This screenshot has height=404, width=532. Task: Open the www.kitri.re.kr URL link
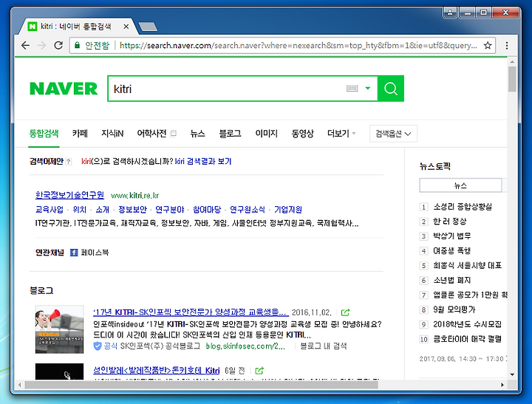click(134, 196)
